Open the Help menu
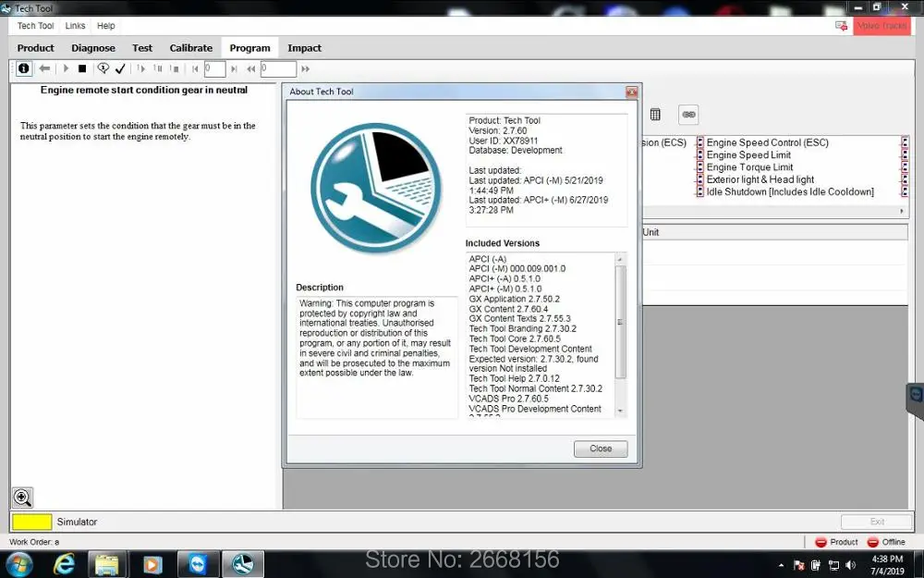The width and height of the screenshot is (924, 578). coord(106,26)
